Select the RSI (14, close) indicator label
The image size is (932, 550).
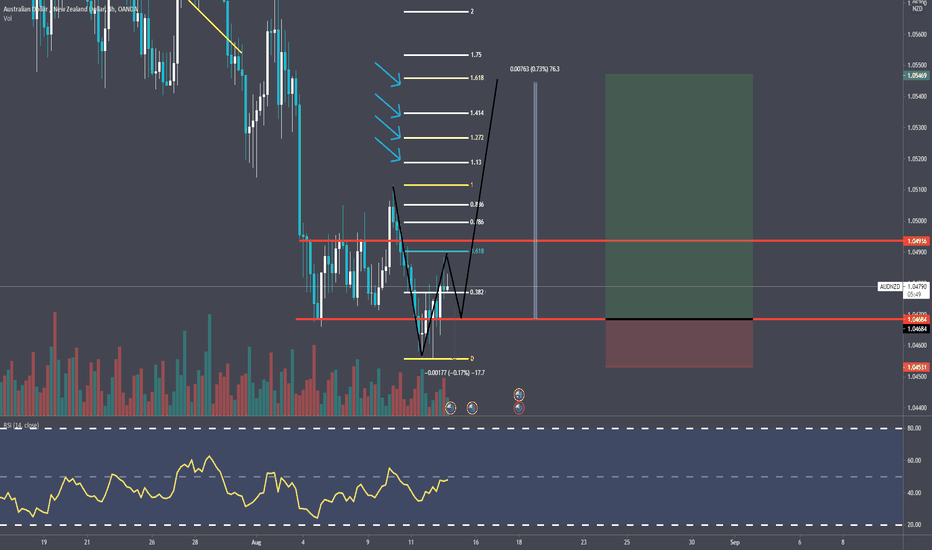(x=21, y=425)
